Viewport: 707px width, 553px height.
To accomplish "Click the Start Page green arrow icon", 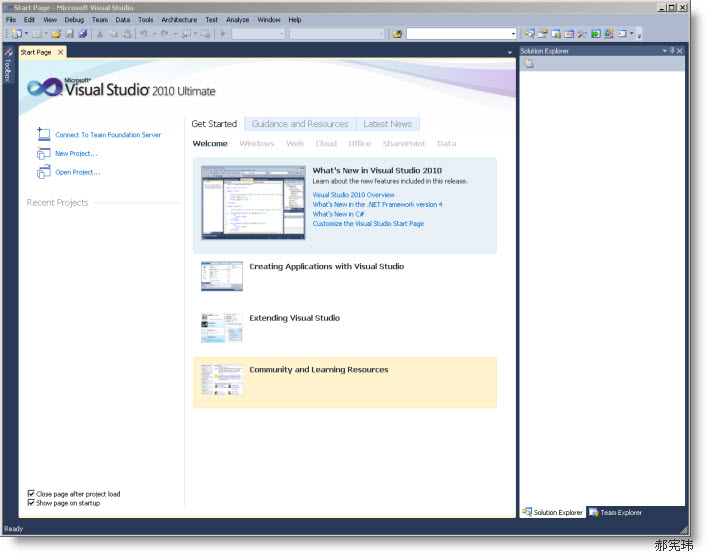I will coord(596,33).
